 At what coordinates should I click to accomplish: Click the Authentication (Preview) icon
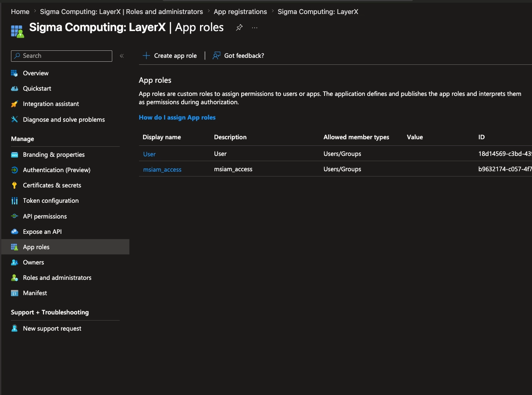(14, 170)
